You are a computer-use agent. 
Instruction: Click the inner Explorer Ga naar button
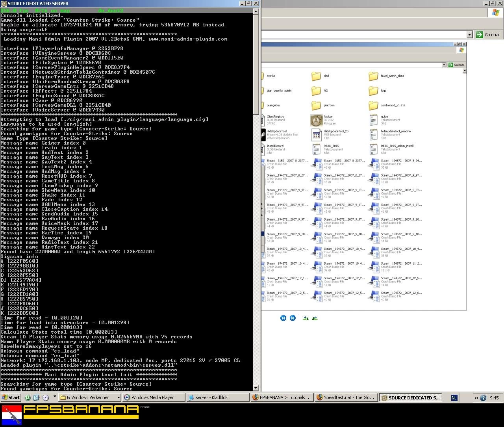tap(457, 65)
